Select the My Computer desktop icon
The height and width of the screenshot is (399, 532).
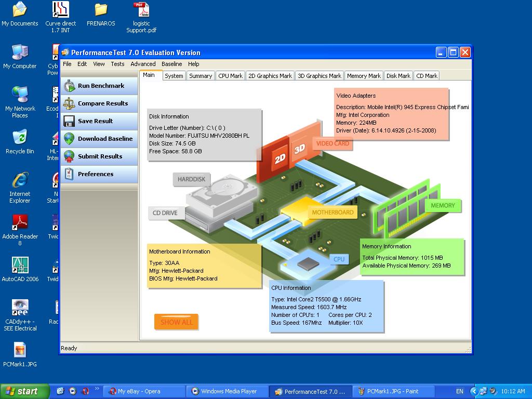[x=20, y=57]
